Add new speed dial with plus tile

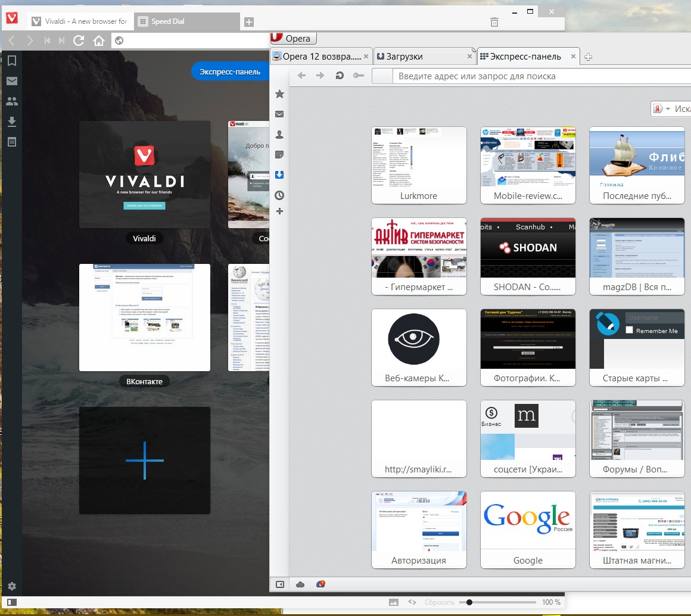pos(145,461)
